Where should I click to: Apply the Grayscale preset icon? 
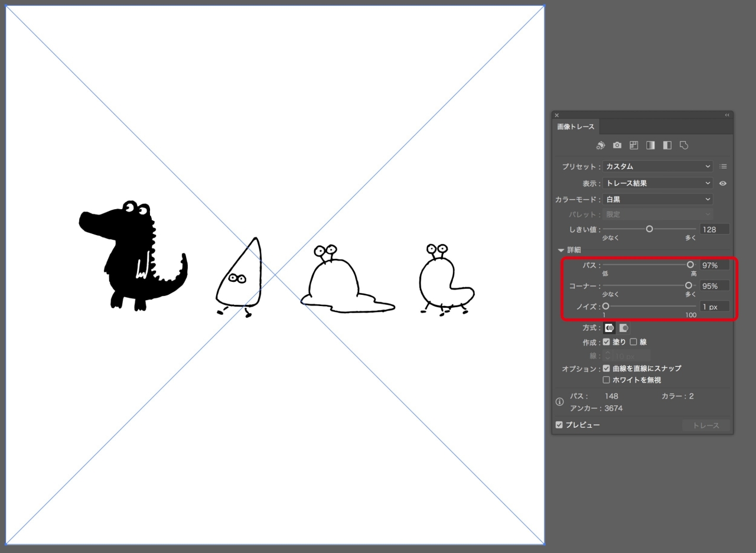[x=650, y=145]
